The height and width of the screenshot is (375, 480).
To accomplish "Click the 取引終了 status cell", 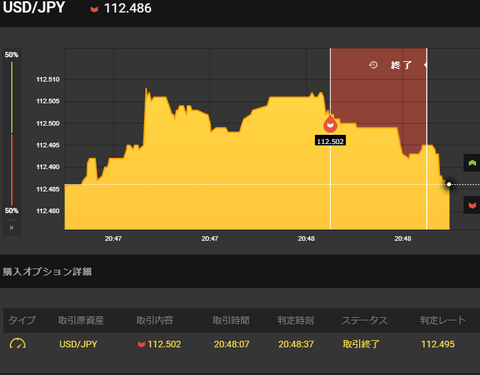I will point(361,344).
